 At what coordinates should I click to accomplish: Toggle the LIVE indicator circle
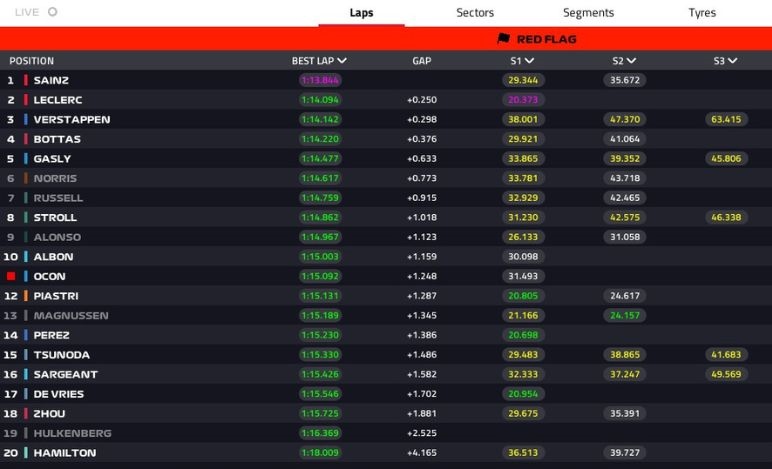pos(52,13)
